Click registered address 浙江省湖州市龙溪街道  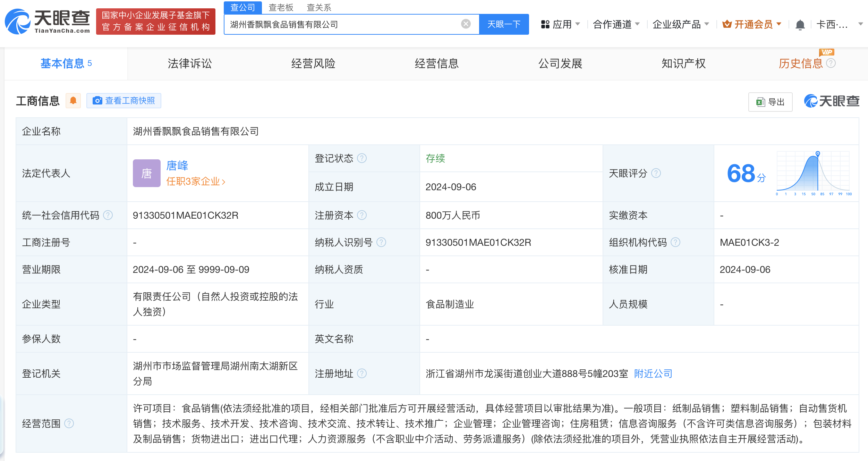pyautogui.click(x=527, y=374)
